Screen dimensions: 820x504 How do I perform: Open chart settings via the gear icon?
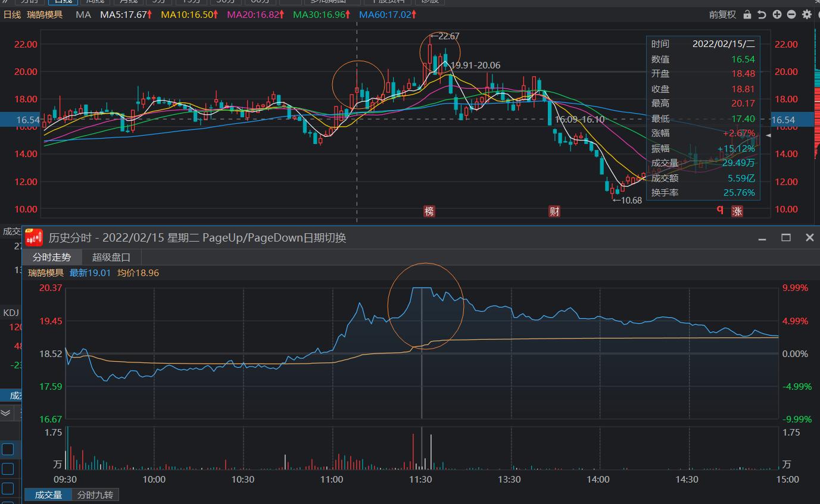pos(807,14)
